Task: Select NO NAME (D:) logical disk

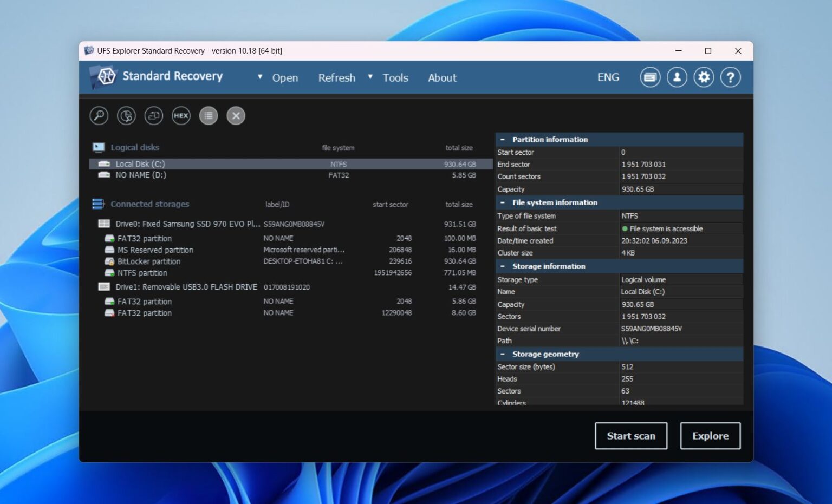Action: click(291, 175)
